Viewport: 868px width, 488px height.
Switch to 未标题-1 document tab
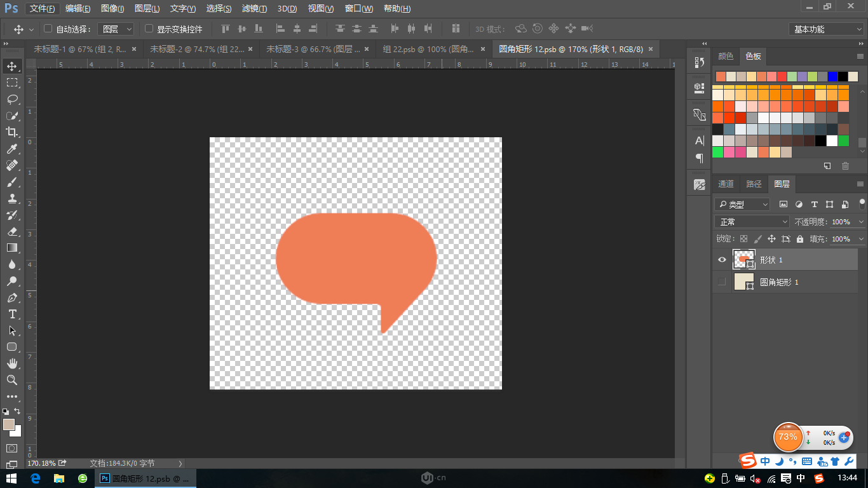click(80, 49)
